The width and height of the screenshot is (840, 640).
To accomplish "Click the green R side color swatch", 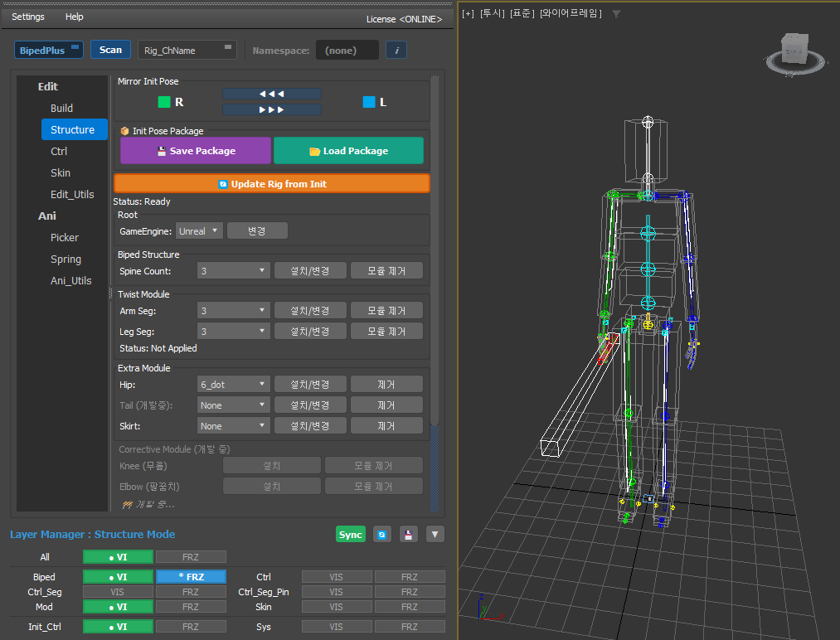I will coord(164,102).
